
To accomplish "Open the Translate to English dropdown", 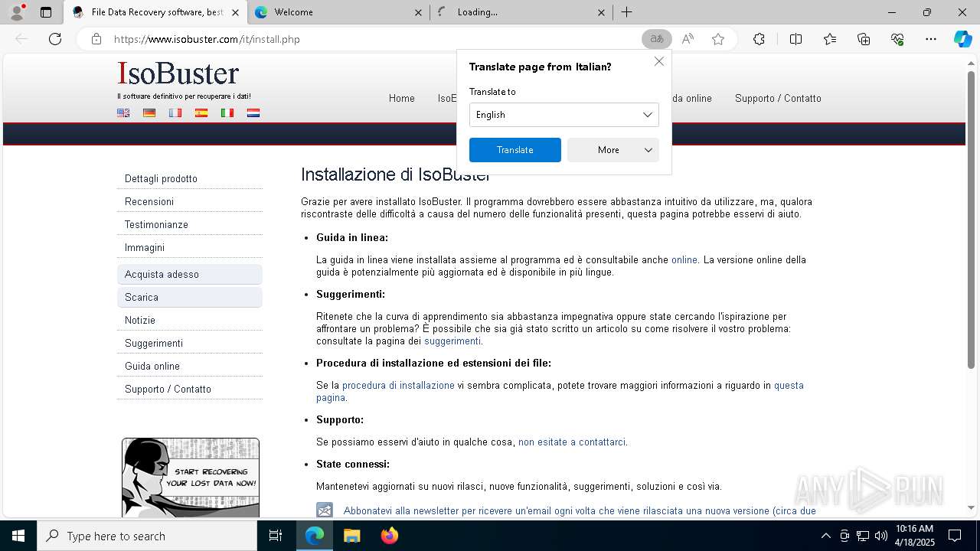I will pos(563,115).
